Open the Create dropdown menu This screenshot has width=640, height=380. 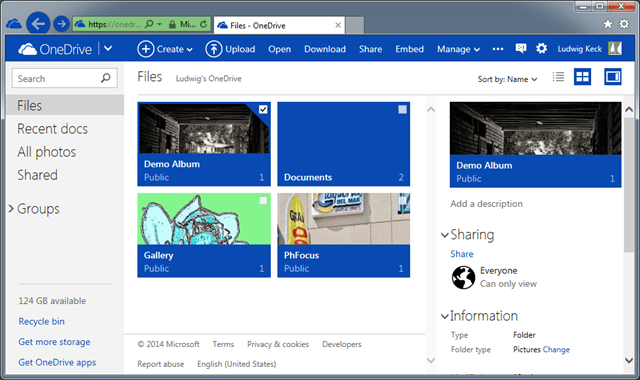165,49
